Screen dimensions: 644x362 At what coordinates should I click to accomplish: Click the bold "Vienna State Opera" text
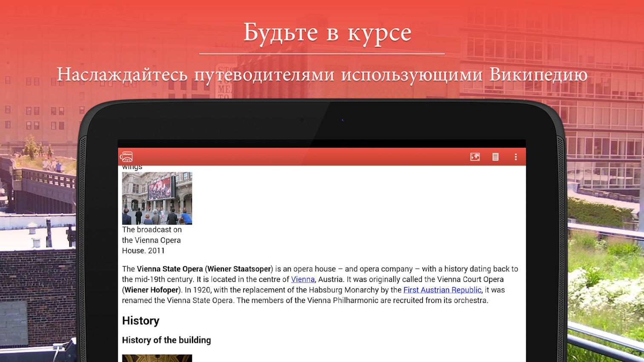[170, 269]
